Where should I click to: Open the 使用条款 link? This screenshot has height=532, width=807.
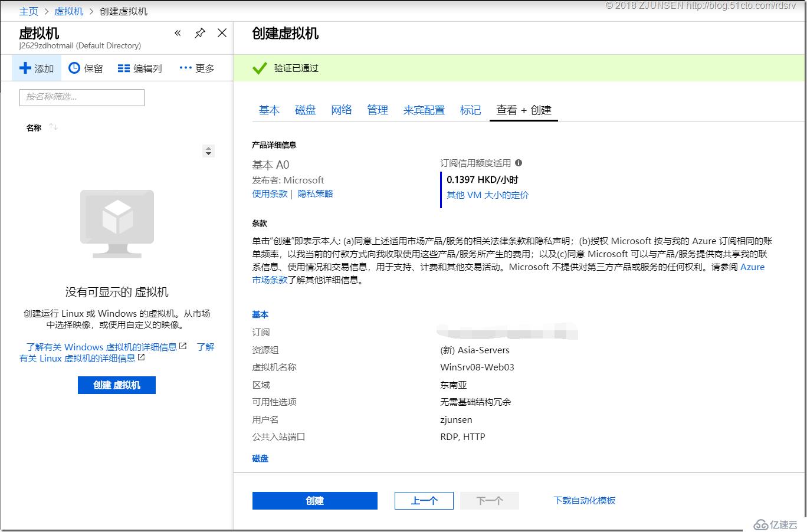coord(270,193)
